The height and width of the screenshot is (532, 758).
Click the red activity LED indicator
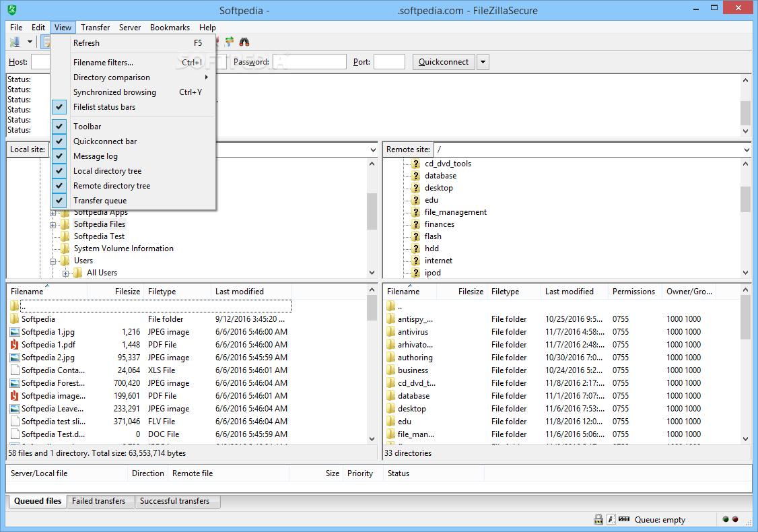coord(735,519)
